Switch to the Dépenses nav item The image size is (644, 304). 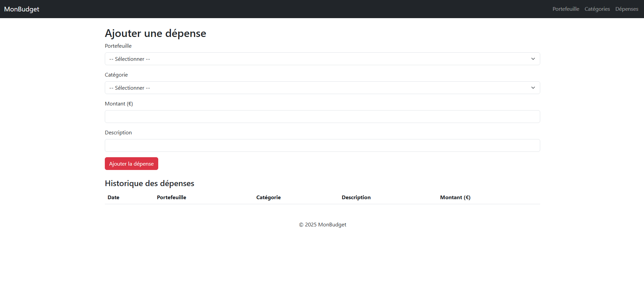coord(627,9)
